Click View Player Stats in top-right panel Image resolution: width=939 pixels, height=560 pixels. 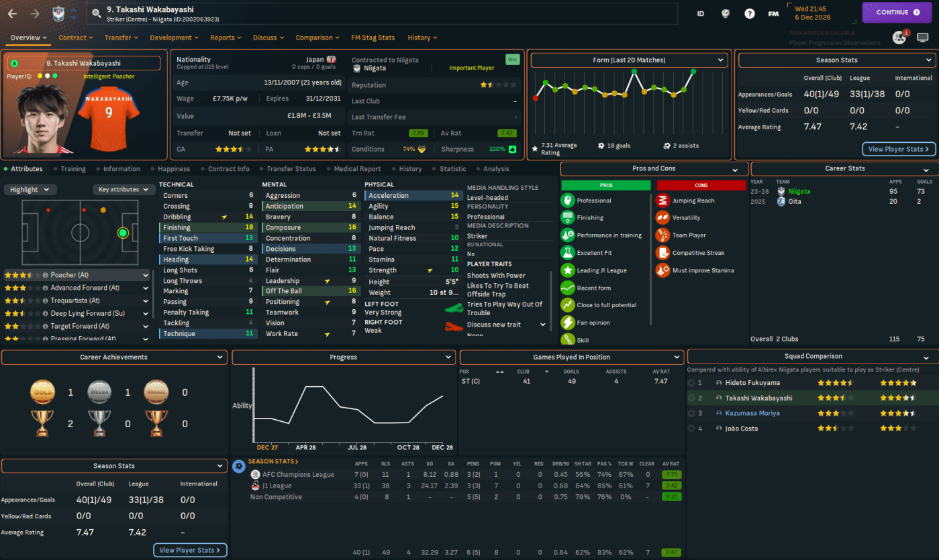(898, 149)
